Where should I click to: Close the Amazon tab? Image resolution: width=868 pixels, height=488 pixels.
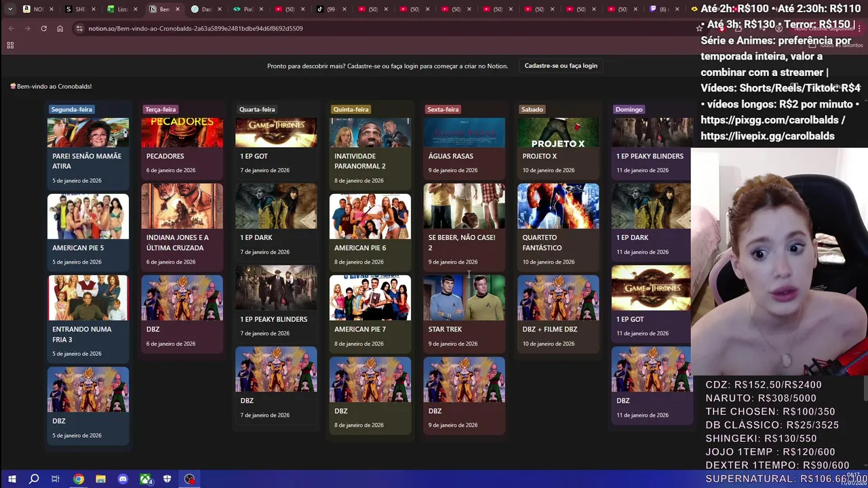52,9
